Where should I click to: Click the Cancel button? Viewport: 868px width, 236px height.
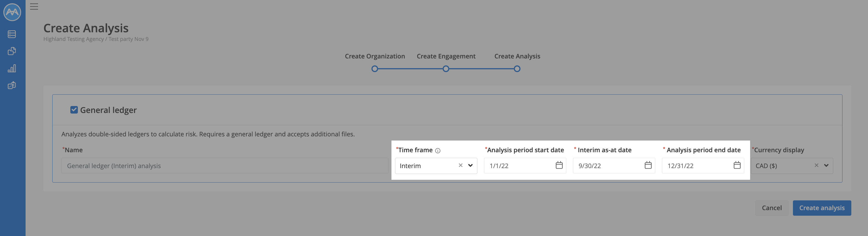pos(772,208)
